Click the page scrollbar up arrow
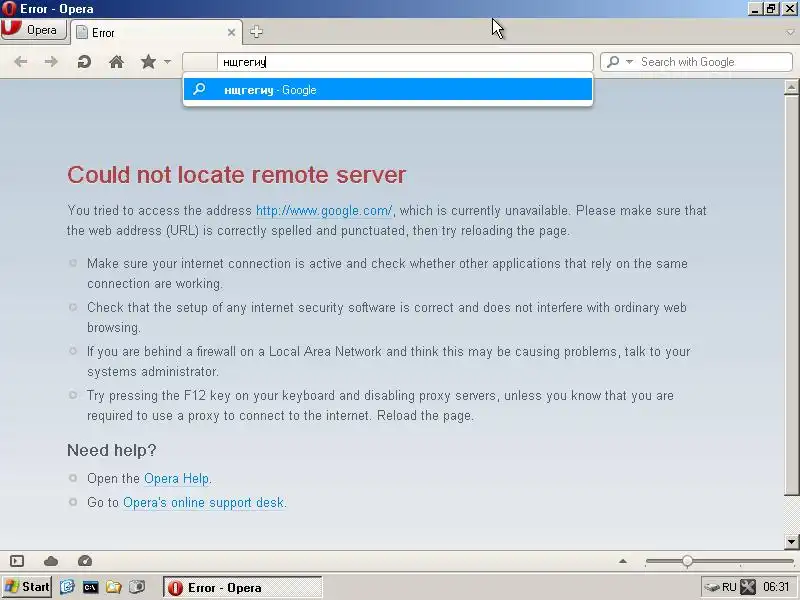Image resolution: width=800 pixels, height=600 pixels. (x=791, y=87)
